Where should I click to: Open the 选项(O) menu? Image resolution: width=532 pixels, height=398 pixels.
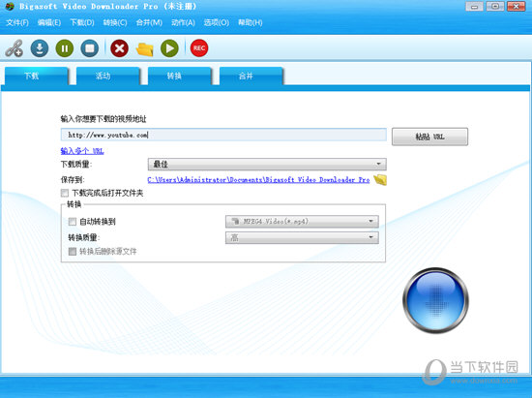click(x=216, y=22)
